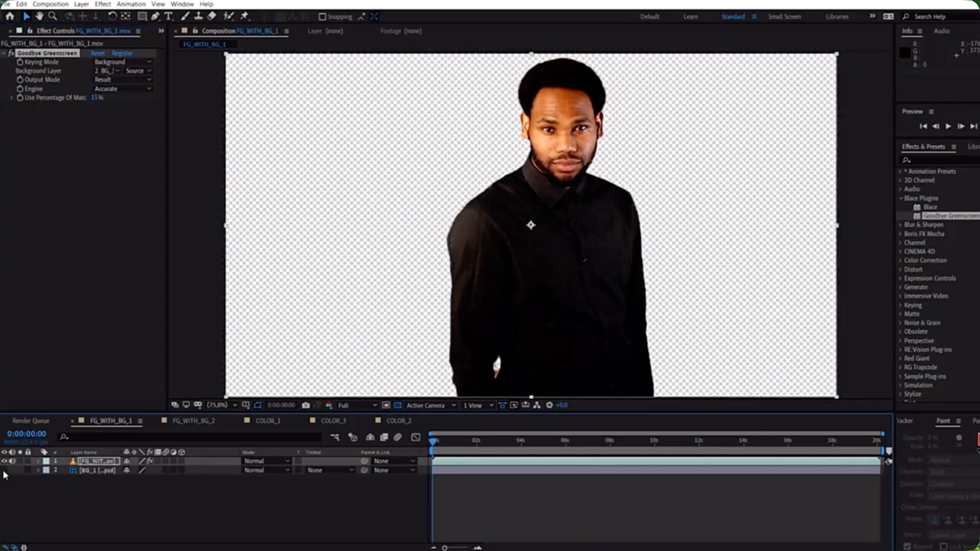The height and width of the screenshot is (551, 980).
Task: Click the Home icon in toolbar
Action: pyautogui.click(x=10, y=16)
